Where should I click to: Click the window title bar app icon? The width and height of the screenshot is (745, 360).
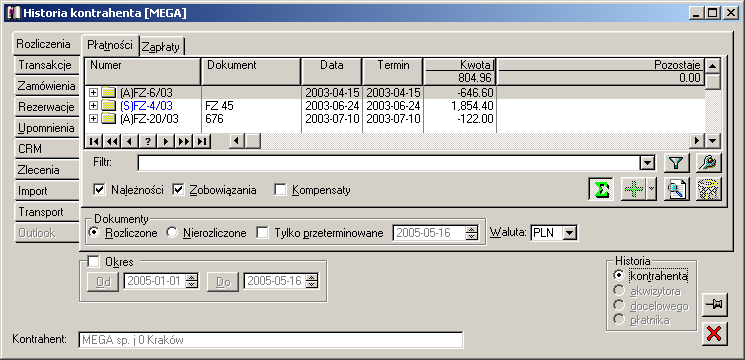point(14,12)
